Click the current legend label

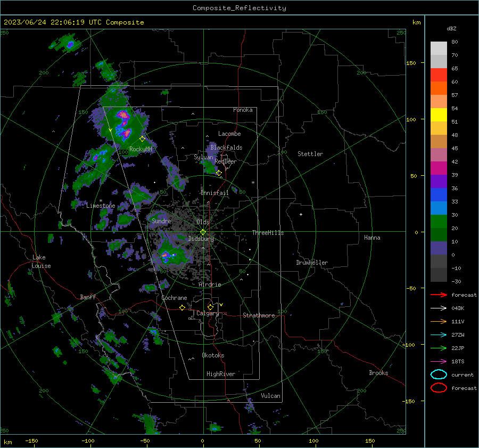point(463,374)
